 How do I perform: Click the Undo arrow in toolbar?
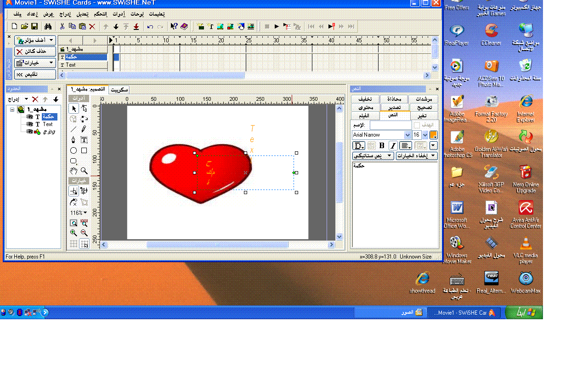click(x=150, y=27)
